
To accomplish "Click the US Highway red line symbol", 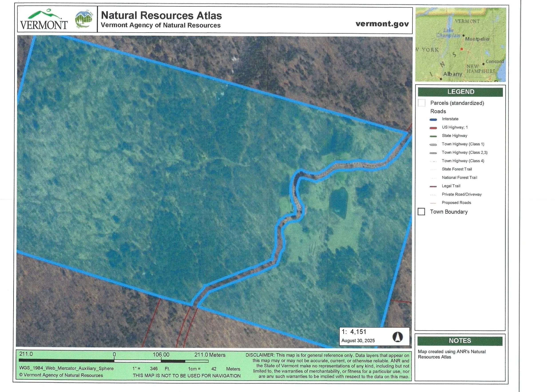I will tap(433, 128).
